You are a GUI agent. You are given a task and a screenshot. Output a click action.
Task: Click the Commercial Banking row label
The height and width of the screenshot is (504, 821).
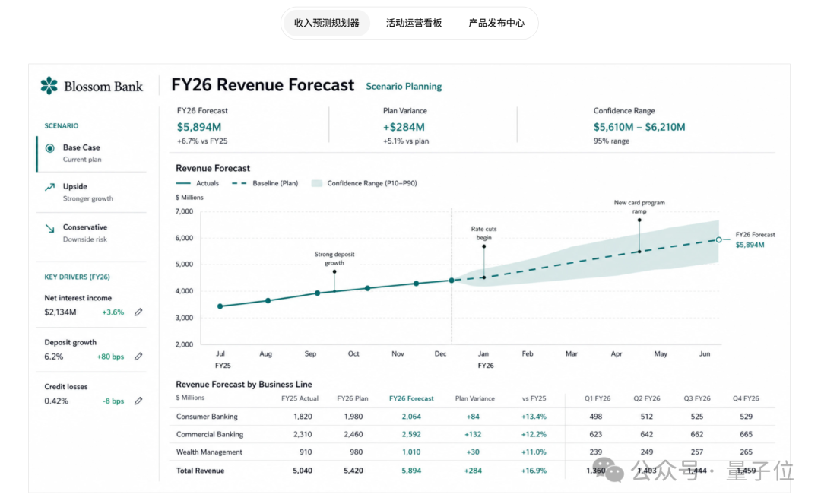pyautogui.click(x=210, y=434)
